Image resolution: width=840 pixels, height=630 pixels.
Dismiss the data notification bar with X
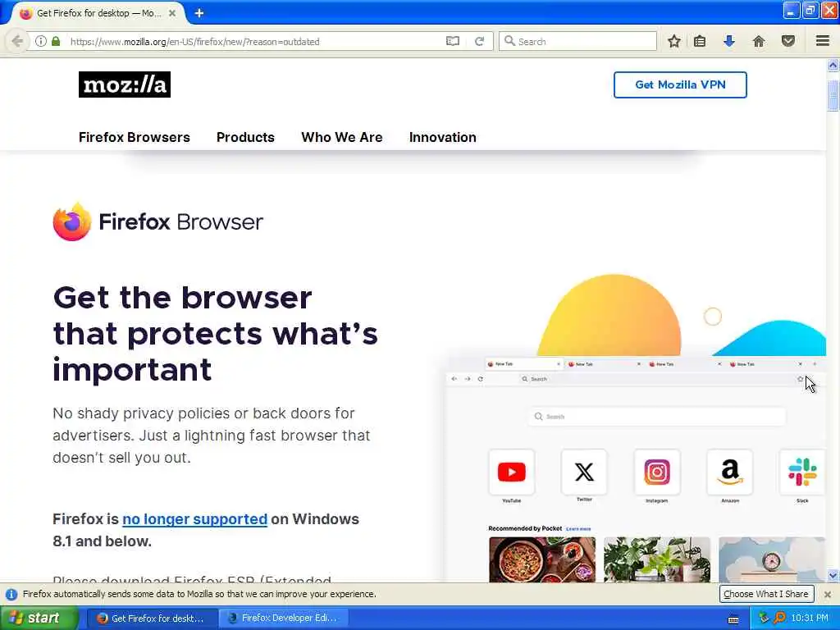point(828,595)
